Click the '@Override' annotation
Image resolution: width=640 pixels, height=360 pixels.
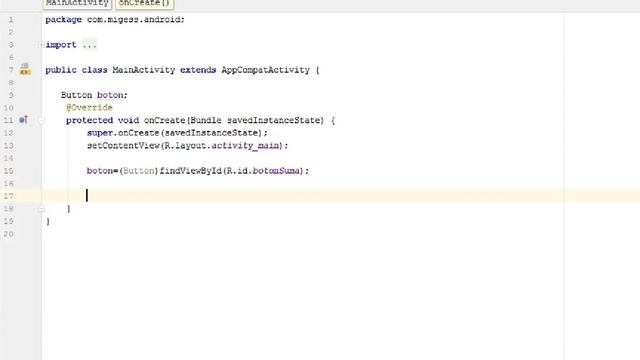[89, 107]
